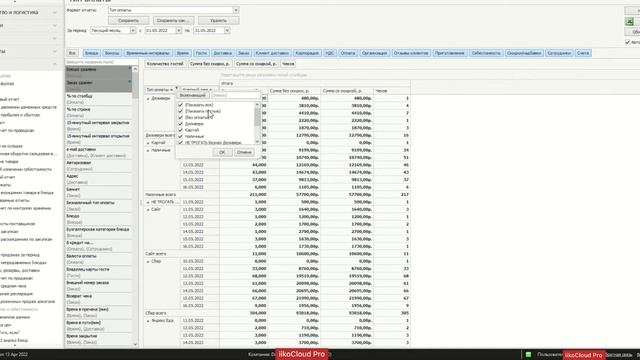Click the green status indicator in the status bar
The height and width of the screenshot is (360, 640).
tap(528, 354)
